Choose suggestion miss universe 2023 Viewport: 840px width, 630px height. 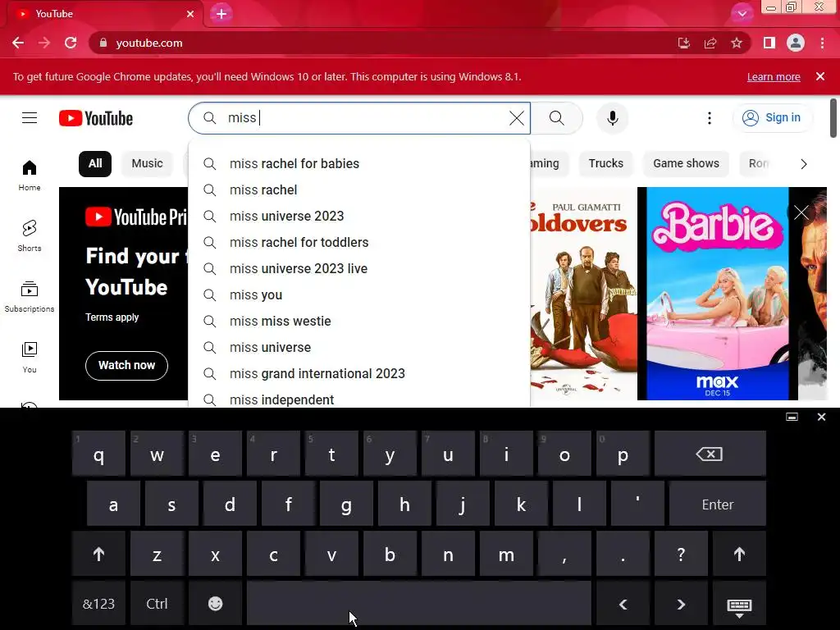pyautogui.click(x=359, y=216)
